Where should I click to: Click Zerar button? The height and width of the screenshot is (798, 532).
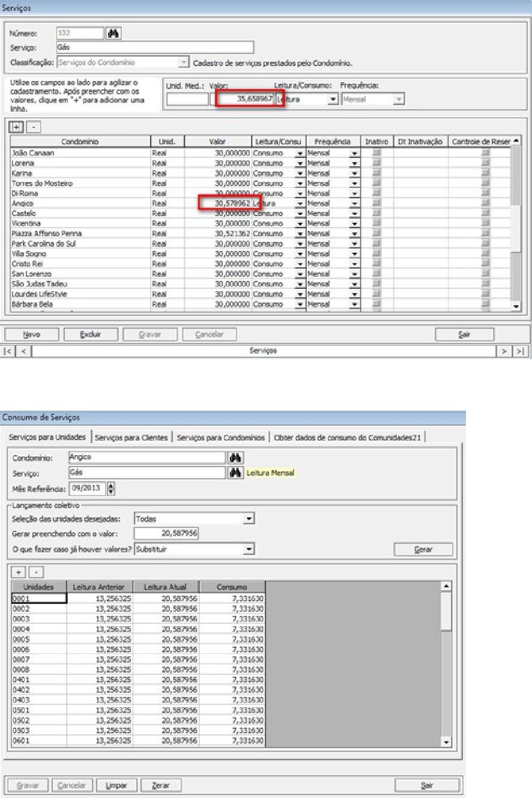click(x=160, y=785)
